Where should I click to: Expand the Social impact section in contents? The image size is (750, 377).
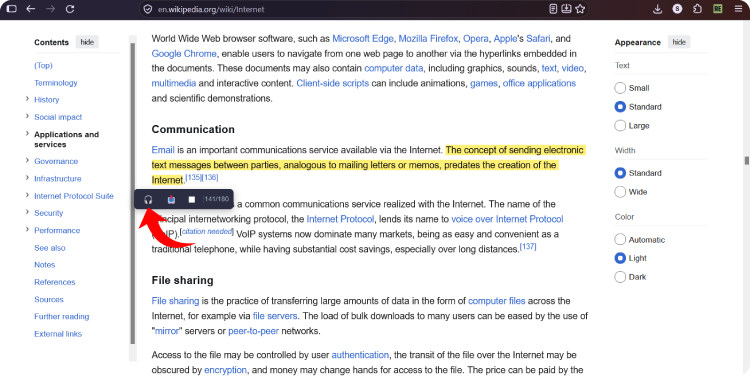[27, 116]
